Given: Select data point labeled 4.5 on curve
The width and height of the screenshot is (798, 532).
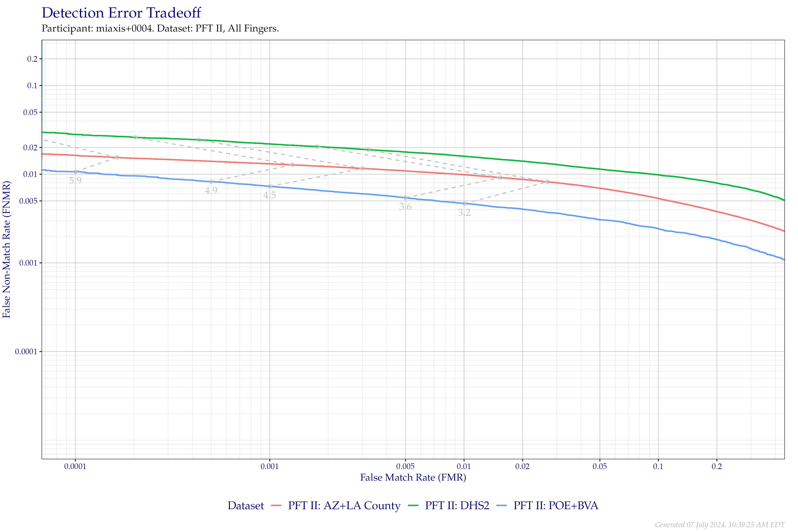Looking at the screenshot, I should pyautogui.click(x=270, y=184).
